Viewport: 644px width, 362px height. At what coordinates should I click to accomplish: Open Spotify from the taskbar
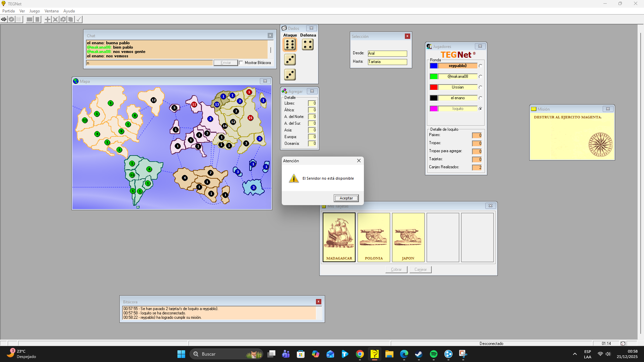[x=433, y=354]
